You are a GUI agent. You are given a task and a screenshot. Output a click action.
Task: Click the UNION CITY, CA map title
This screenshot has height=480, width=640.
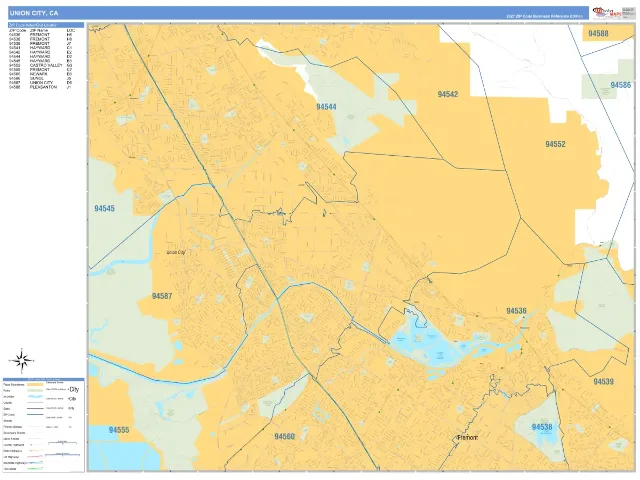pyautogui.click(x=34, y=13)
